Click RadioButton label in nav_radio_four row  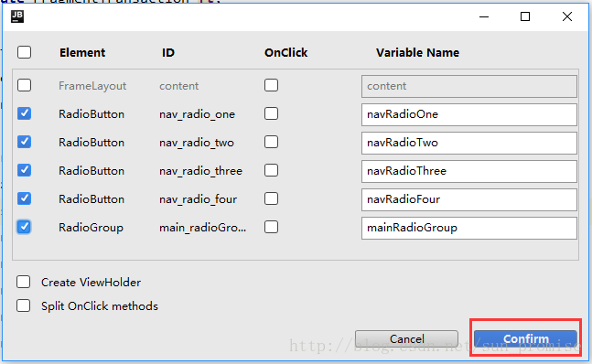(91, 199)
